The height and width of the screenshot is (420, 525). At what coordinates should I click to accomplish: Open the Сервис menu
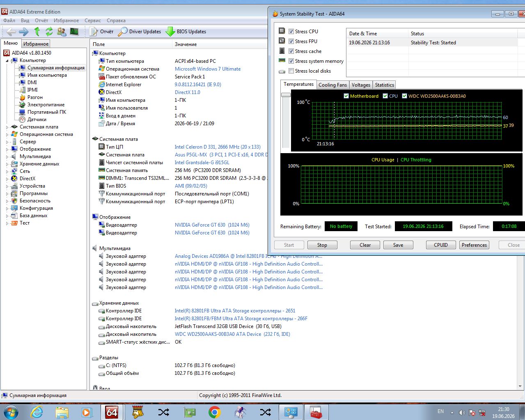coord(93,21)
